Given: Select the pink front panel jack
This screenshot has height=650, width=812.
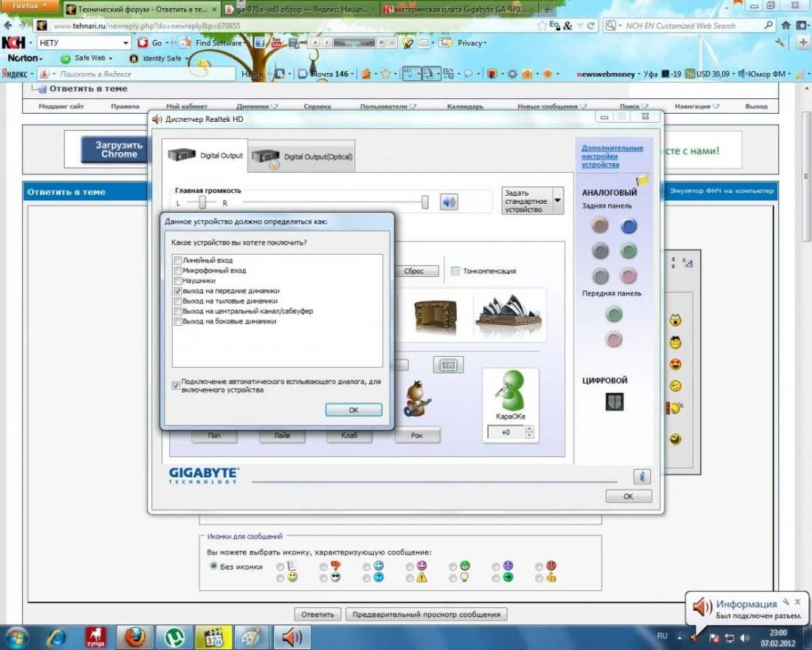Looking at the screenshot, I should 613,340.
